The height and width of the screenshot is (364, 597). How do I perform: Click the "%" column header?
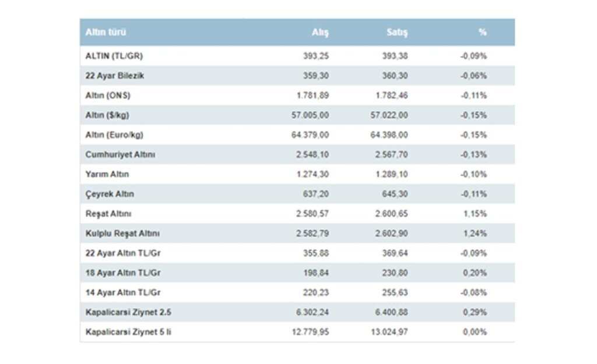pyautogui.click(x=482, y=33)
